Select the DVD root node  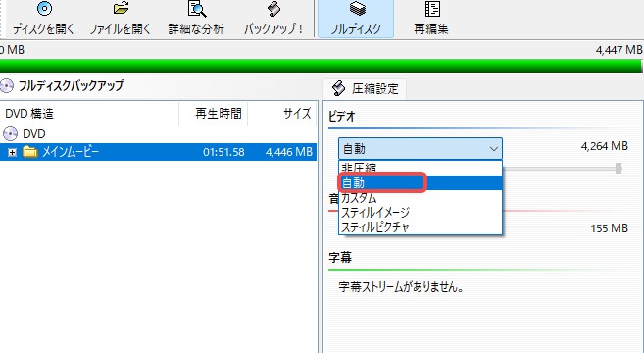(34, 134)
